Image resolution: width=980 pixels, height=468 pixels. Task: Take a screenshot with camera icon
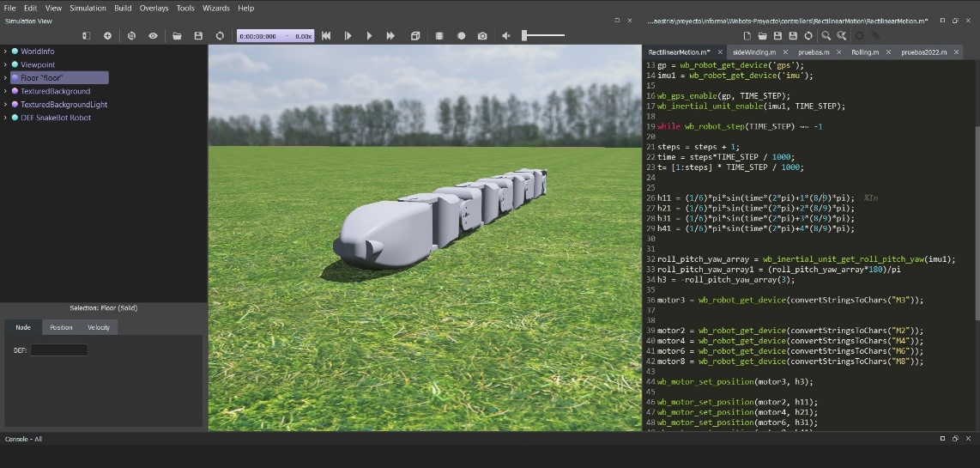pos(482,36)
